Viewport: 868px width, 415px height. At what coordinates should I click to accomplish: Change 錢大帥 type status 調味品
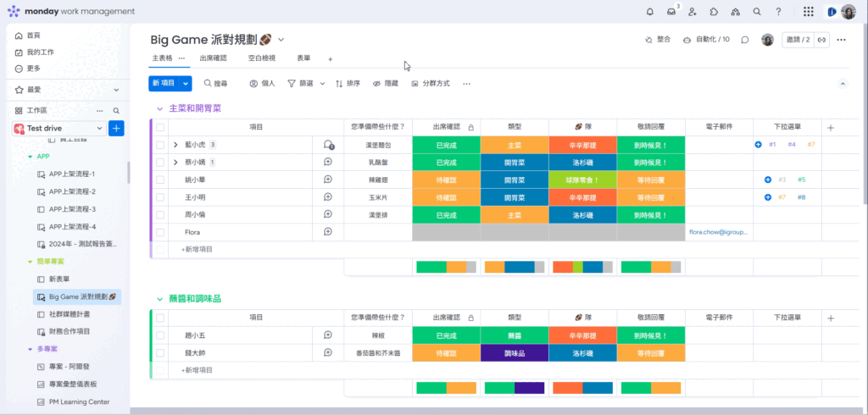[515, 353]
